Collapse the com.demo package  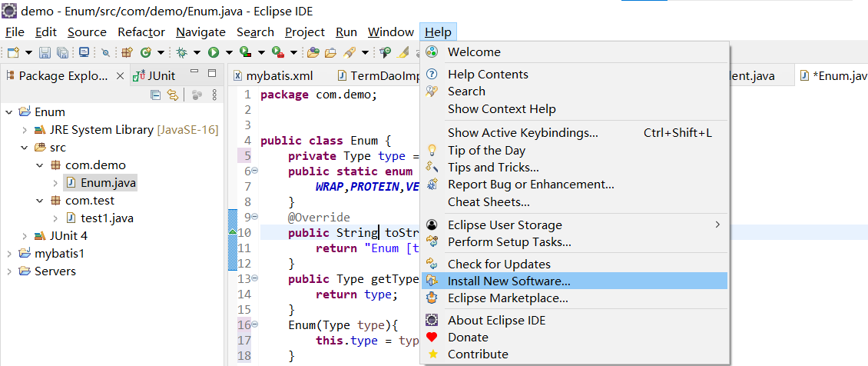(x=40, y=165)
